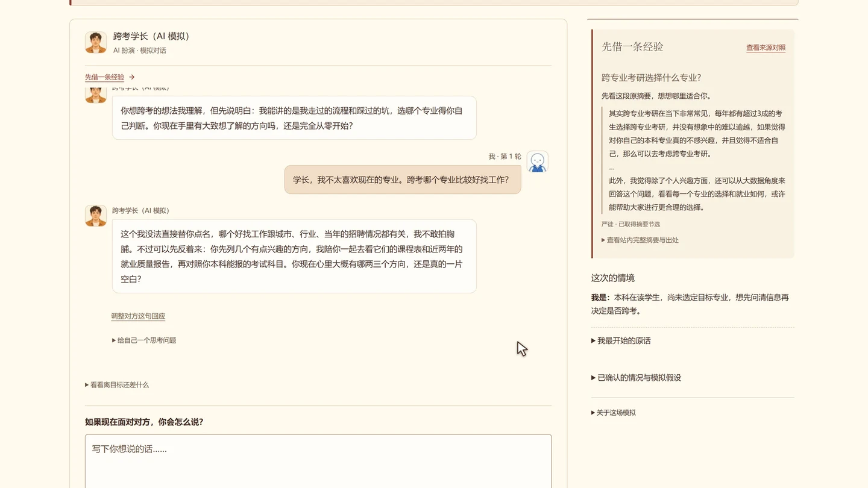The height and width of the screenshot is (488, 868).
Task: Click the 我 · 第 1 轮 label
Action: coord(505,157)
